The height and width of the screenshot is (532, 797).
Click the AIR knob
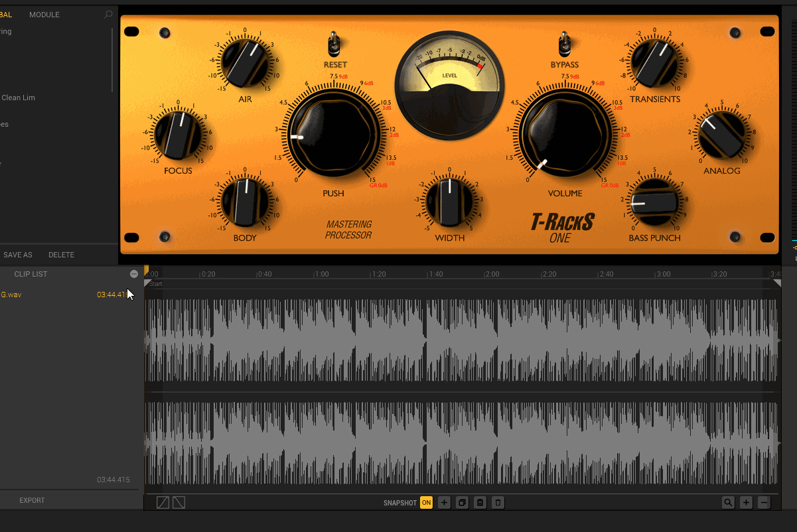point(245,63)
